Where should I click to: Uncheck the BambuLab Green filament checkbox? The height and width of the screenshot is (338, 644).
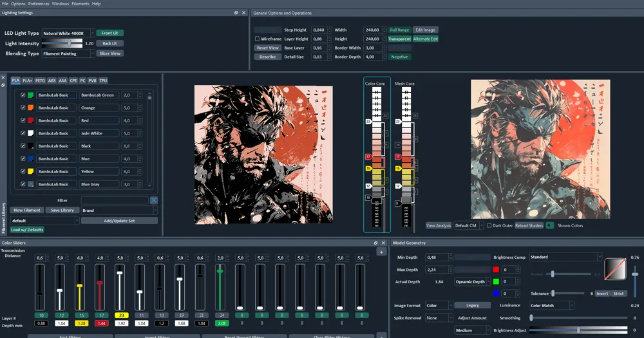23,95
